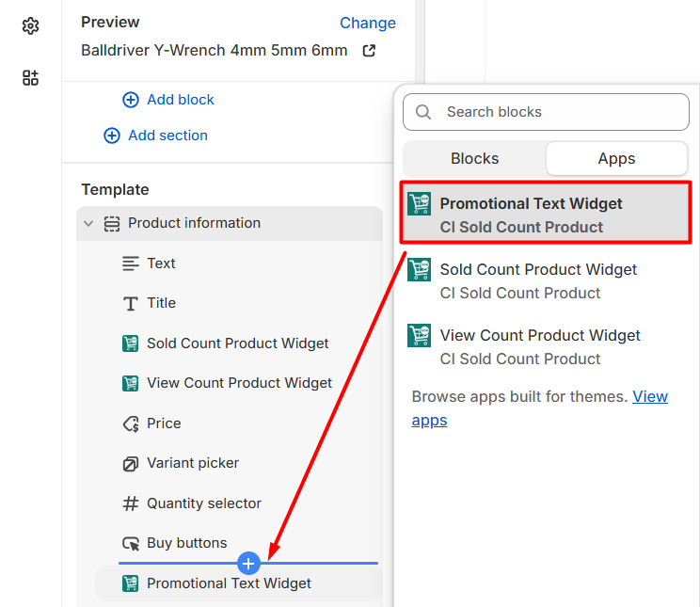
Task: Click Change next to Preview
Action: click(x=367, y=23)
